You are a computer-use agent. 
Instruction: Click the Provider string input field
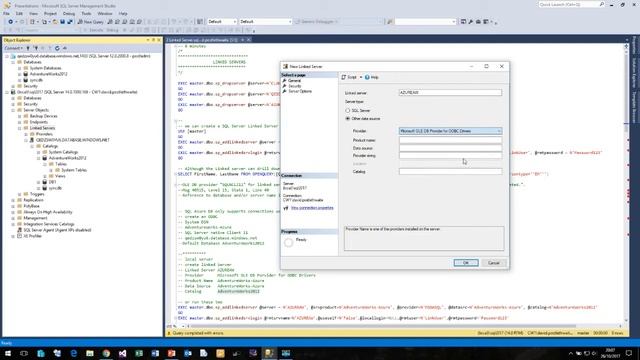450,156
